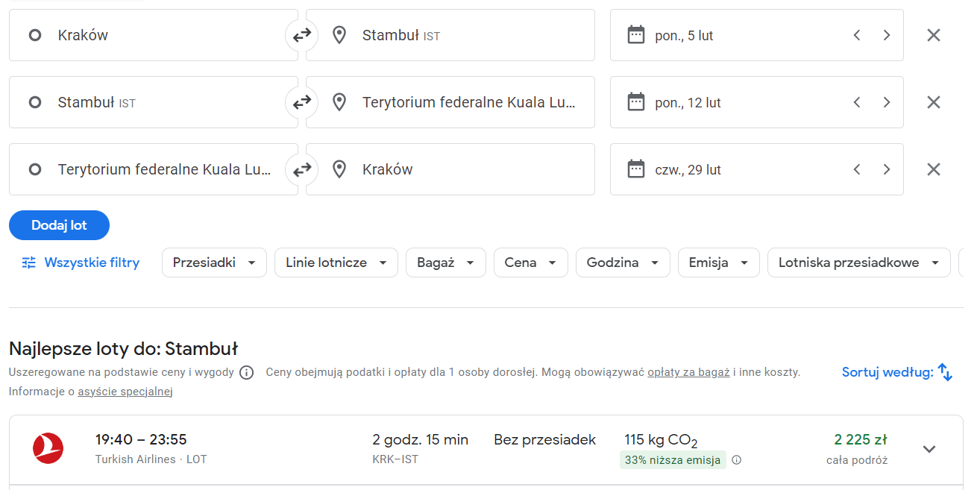The width and height of the screenshot is (980, 490).
Task: Expand the Turkish Airlines 19:40 flight details
Action: tap(929, 449)
